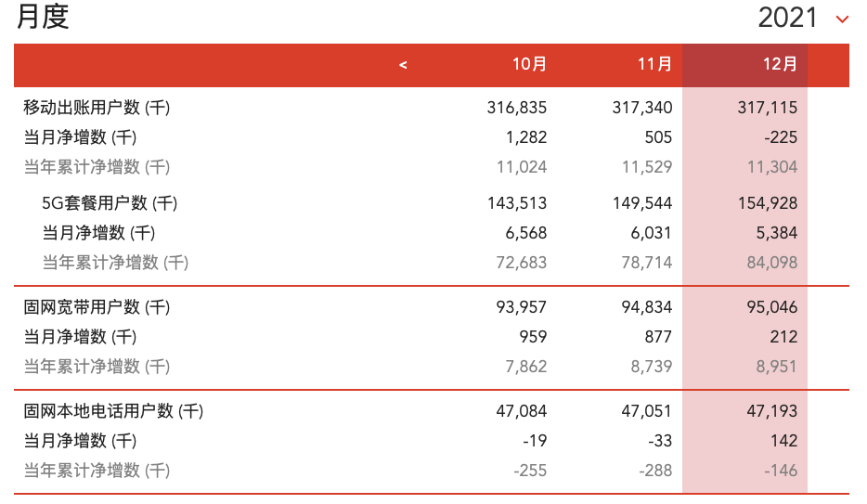Click December mobile users value 317,115
The height and width of the screenshot is (504, 867).
(x=768, y=108)
